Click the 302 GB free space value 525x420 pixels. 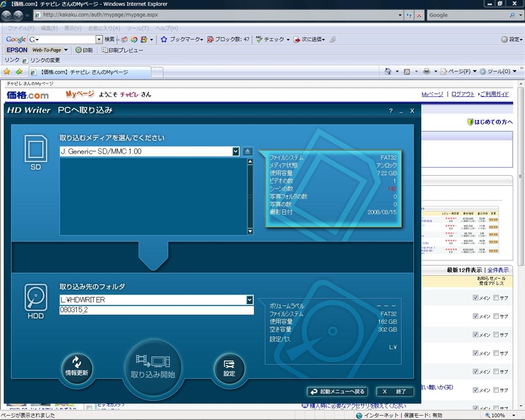[388, 329]
